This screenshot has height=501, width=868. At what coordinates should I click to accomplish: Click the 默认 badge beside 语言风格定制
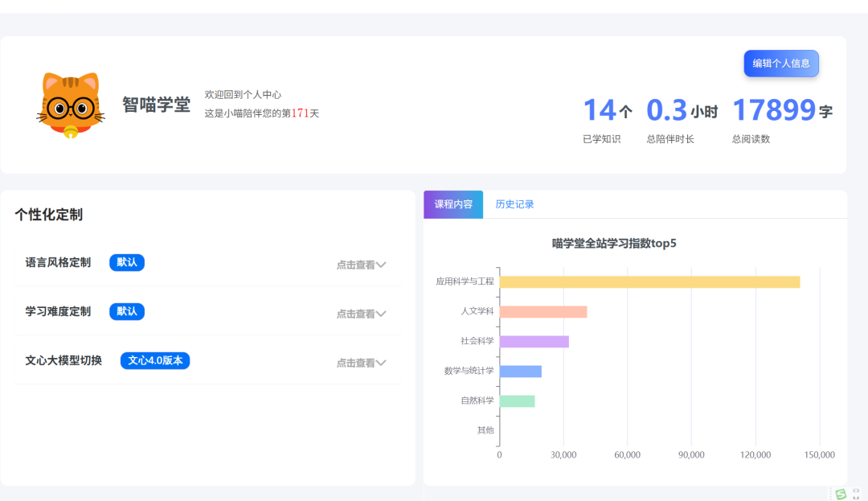126,262
